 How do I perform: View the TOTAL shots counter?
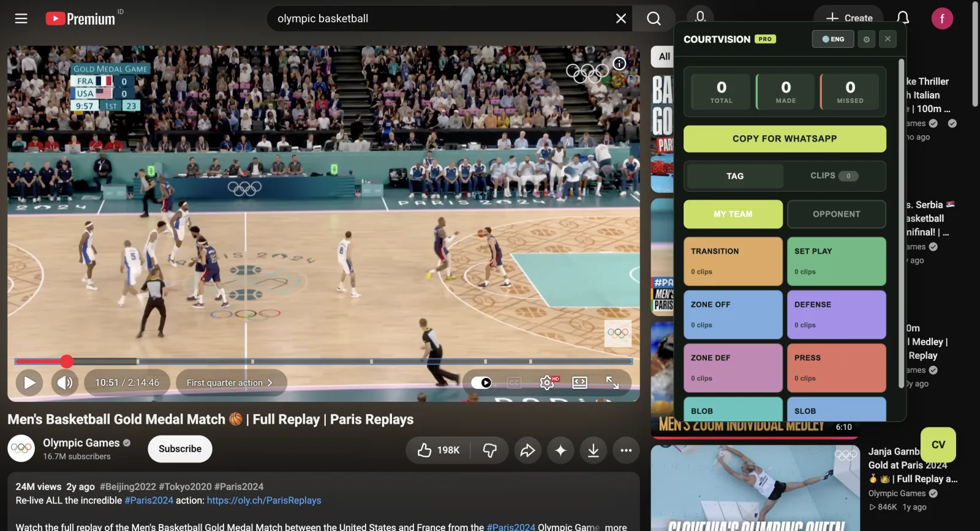(722, 92)
